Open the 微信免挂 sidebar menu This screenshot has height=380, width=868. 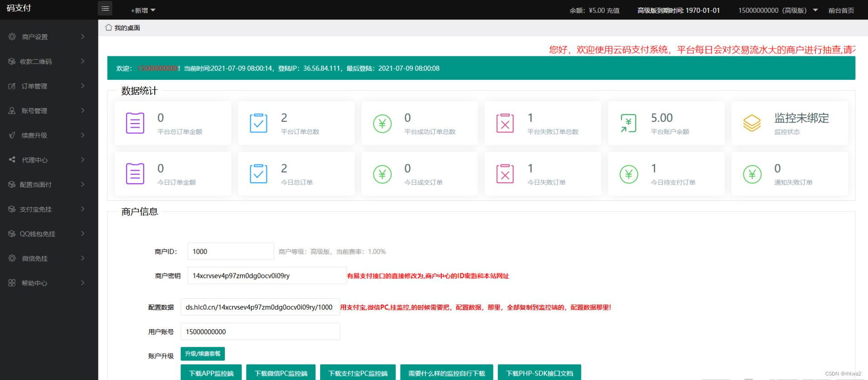tap(49, 258)
